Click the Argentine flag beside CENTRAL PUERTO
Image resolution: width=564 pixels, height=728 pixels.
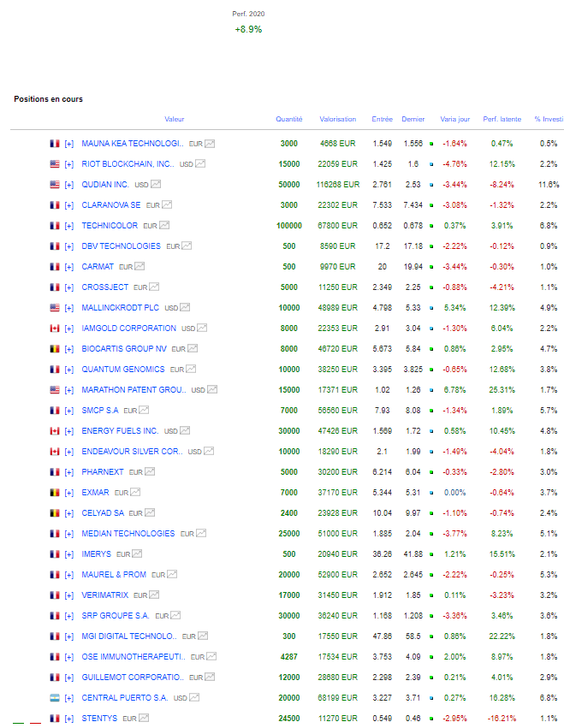[55, 698]
